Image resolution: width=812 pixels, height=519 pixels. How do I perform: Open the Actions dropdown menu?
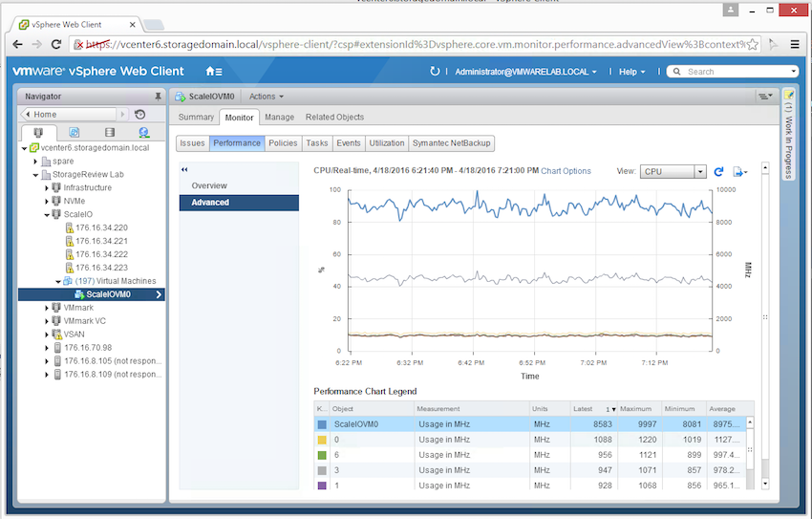[x=267, y=97]
